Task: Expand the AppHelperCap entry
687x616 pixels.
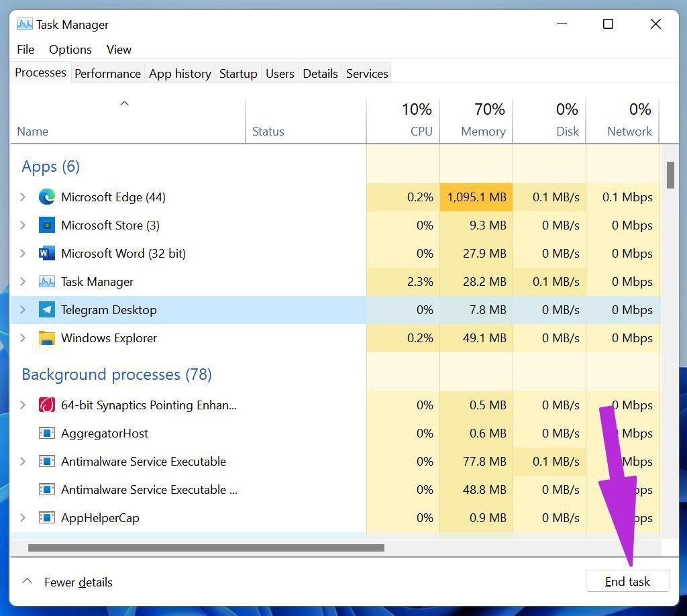Action: coord(23,518)
